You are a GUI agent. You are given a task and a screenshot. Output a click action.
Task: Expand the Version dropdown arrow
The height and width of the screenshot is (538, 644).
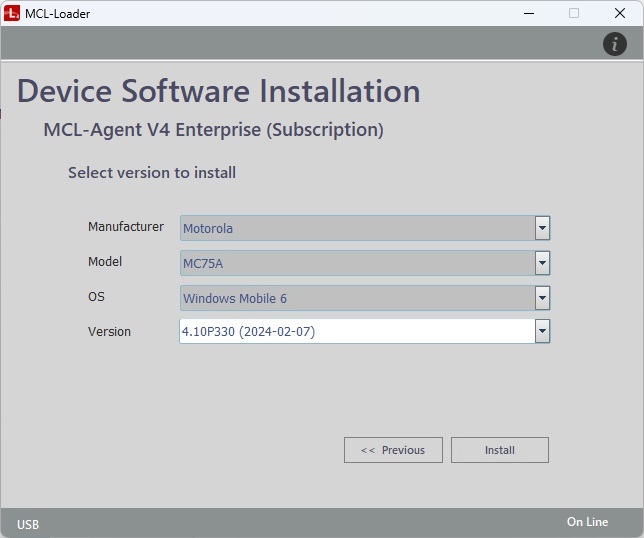[542, 331]
